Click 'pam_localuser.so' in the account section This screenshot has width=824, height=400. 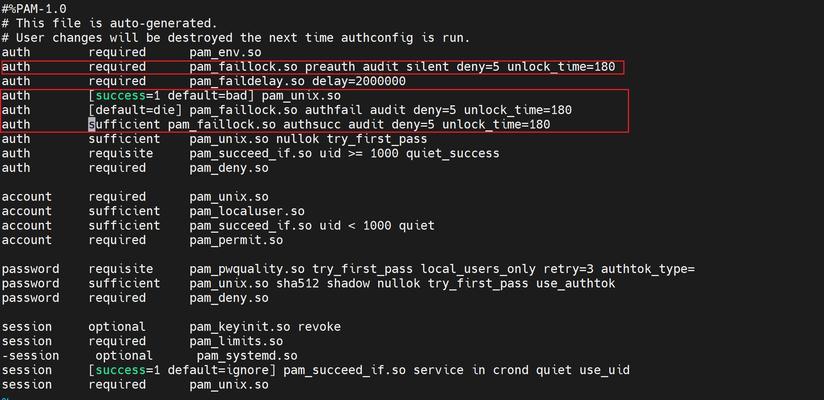tap(247, 211)
